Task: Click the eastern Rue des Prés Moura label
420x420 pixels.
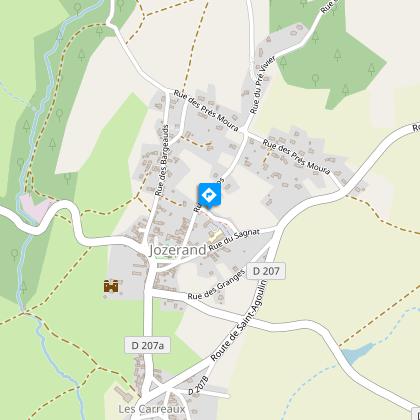Action: coord(296,157)
